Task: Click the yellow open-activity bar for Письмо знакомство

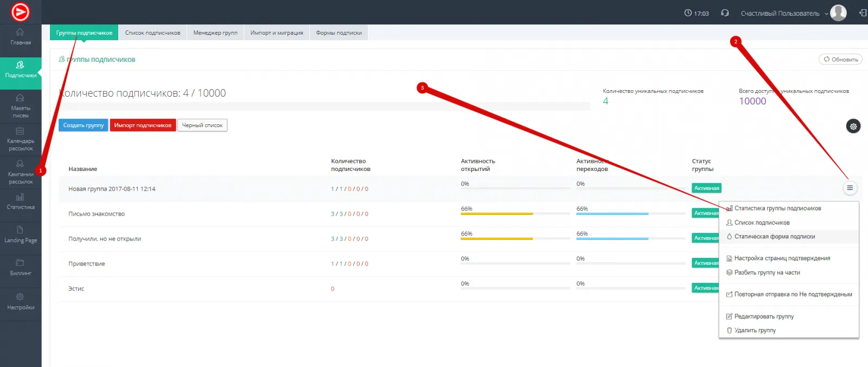Action: tap(496, 214)
